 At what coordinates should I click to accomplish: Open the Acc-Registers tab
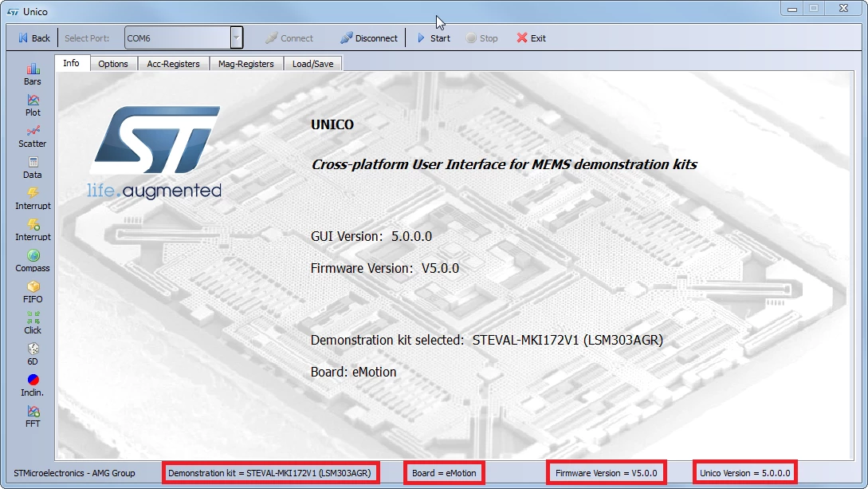(x=173, y=64)
